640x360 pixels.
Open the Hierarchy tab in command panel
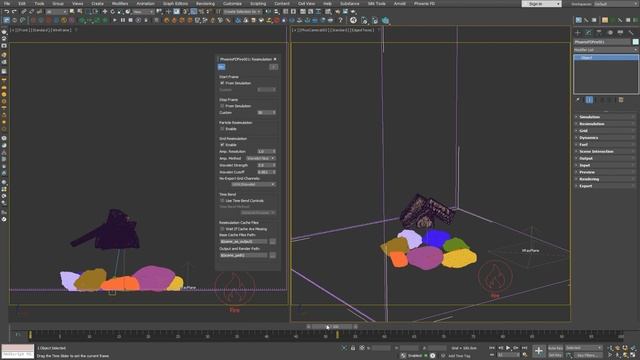coord(599,32)
